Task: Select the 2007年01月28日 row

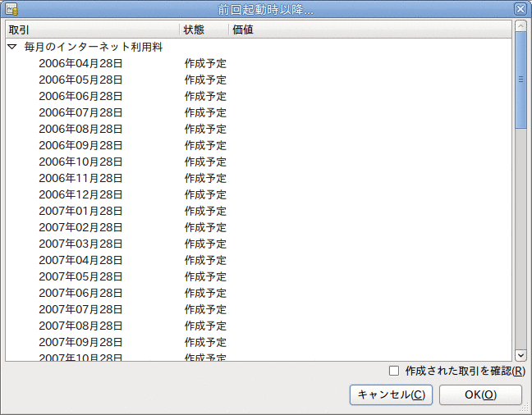Action: pos(259,211)
